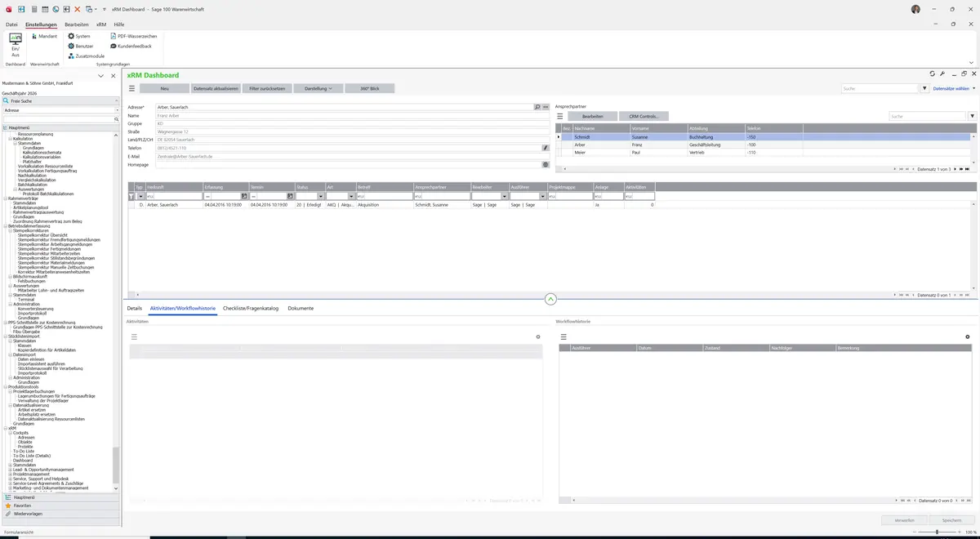Click the gear icon in Workflowhistorie panel
980x539 pixels.
[x=968, y=336]
